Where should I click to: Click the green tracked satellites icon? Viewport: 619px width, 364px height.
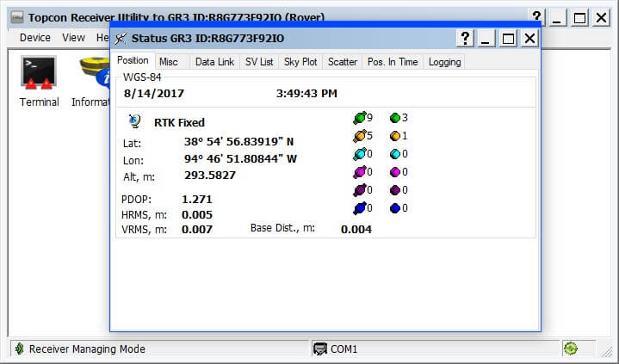point(359,118)
